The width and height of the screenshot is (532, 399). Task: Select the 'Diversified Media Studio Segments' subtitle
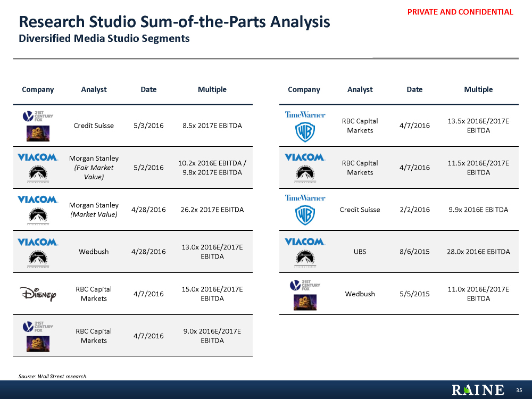(x=104, y=39)
